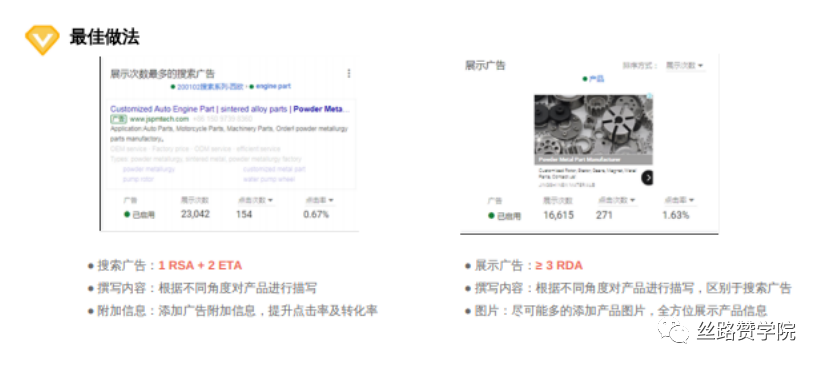The height and width of the screenshot is (367, 822).
Task: Open the Customized Auto Engine Part ad headline
Action: (229, 109)
